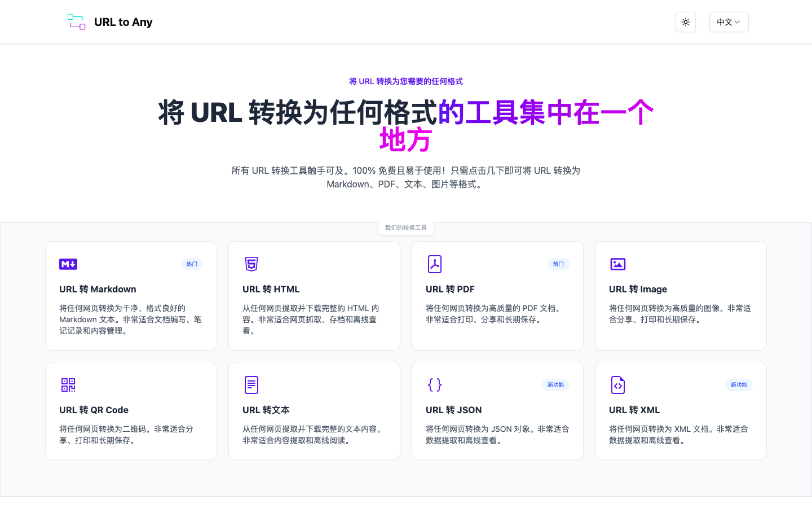The height and width of the screenshot is (508, 812).
Task: Open the URL 转 Markdown tool title
Action: 98,289
